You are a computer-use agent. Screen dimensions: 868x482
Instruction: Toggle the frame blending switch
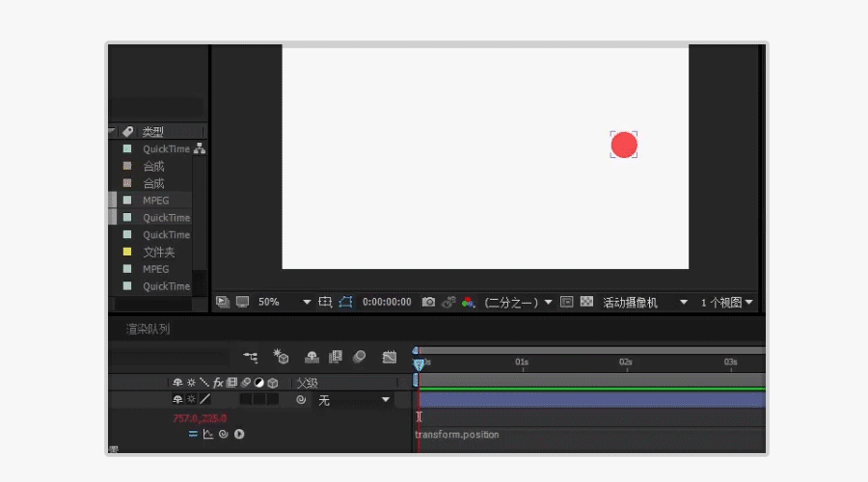[x=336, y=358]
